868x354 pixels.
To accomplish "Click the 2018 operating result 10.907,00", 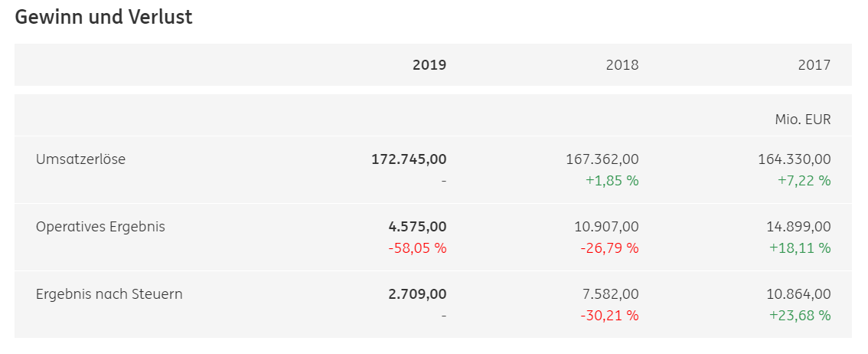I will (606, 227).
